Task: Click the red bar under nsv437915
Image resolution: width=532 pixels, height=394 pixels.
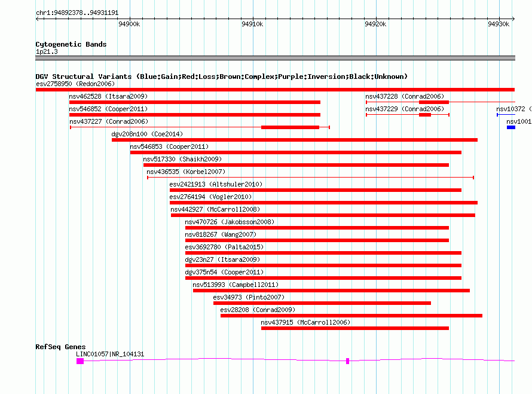Action: coord(355,328)
